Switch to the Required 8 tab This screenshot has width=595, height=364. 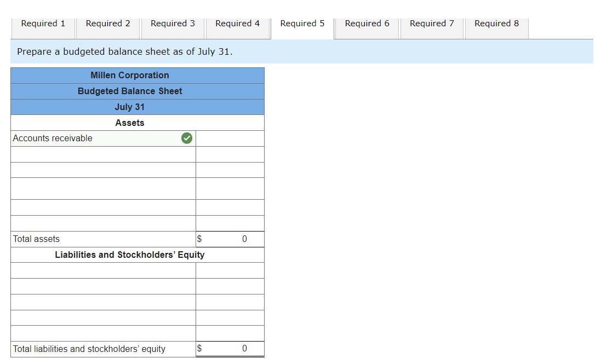point(496,24)
